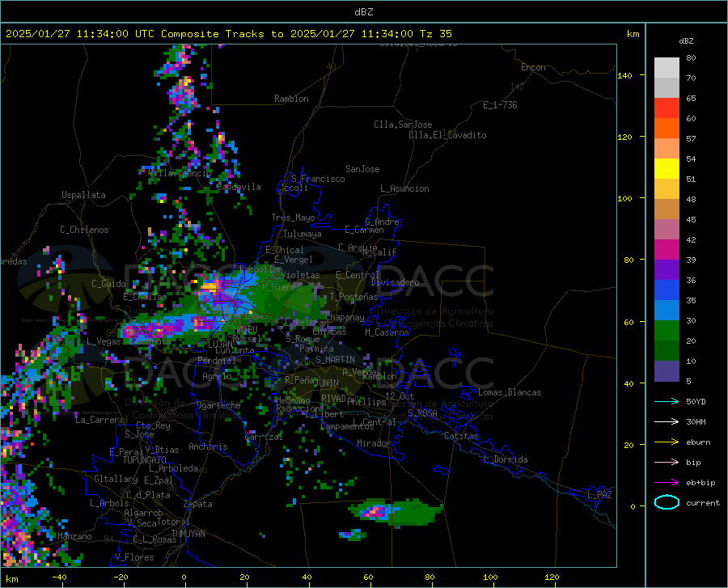Click the C_Chilenos place label
The image size is (728, 588).
point(84,230)
